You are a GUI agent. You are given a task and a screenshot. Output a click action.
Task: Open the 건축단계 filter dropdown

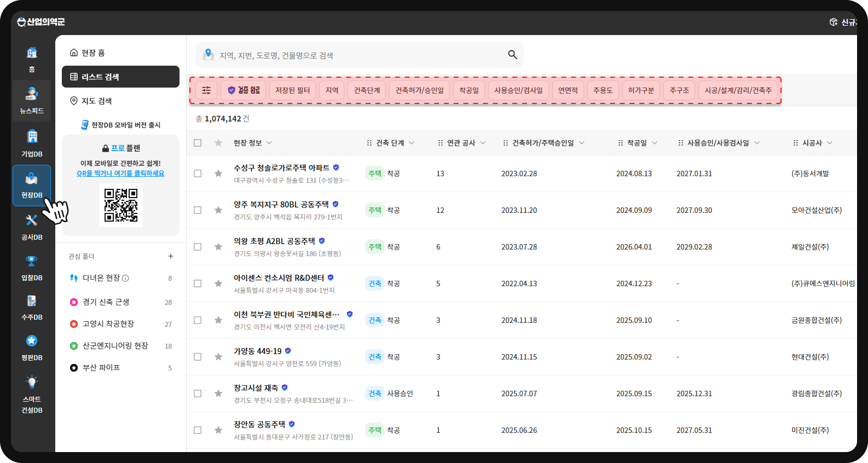pyautogui.click(x=367, y=90)
